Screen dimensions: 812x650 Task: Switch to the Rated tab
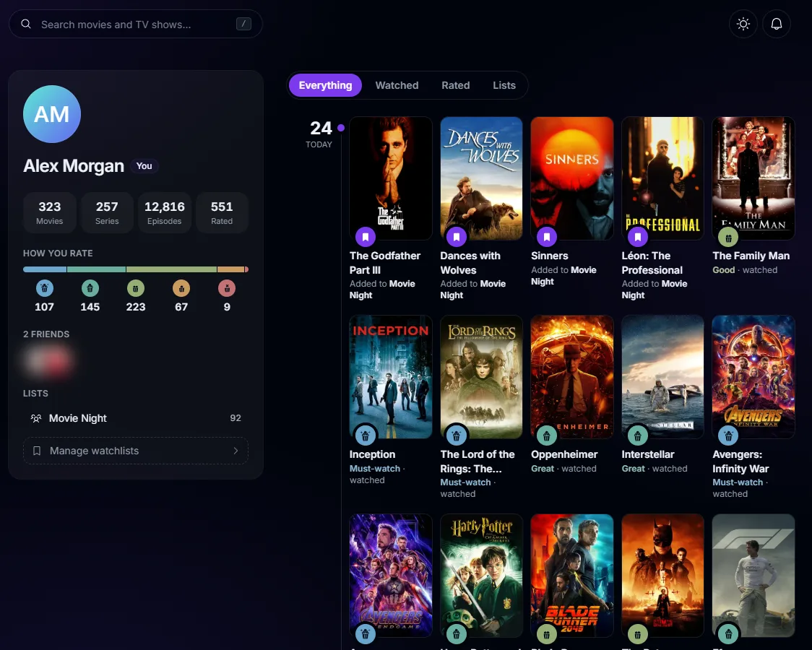coord(456,85)
